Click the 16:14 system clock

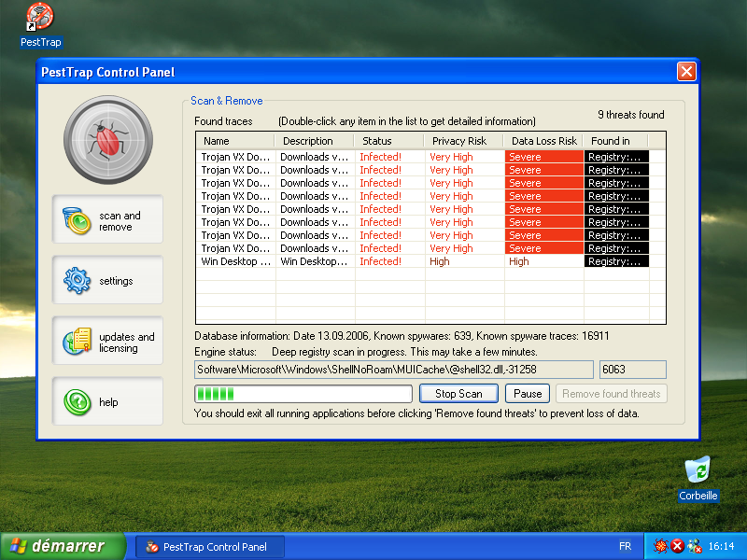(721, 546)
